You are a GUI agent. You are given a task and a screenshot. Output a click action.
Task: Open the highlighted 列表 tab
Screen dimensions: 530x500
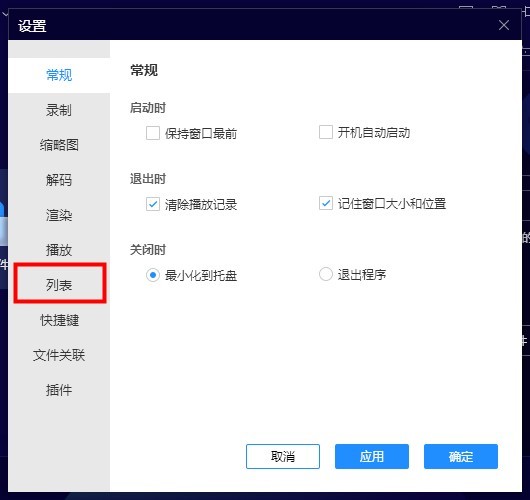[60, 283]
